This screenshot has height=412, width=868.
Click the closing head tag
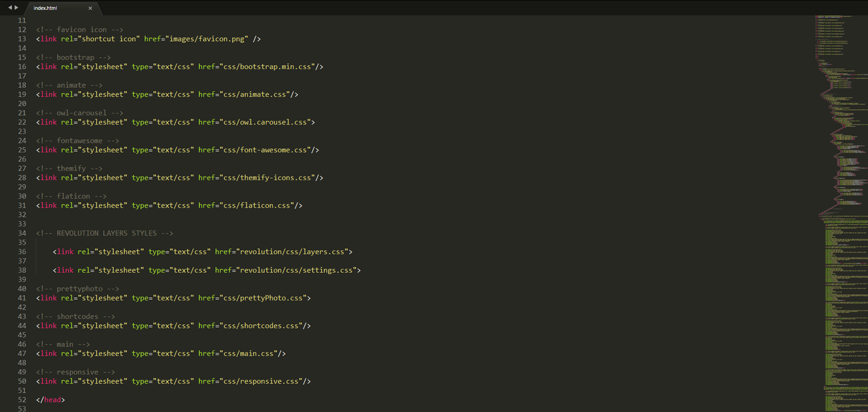[50, 400]
